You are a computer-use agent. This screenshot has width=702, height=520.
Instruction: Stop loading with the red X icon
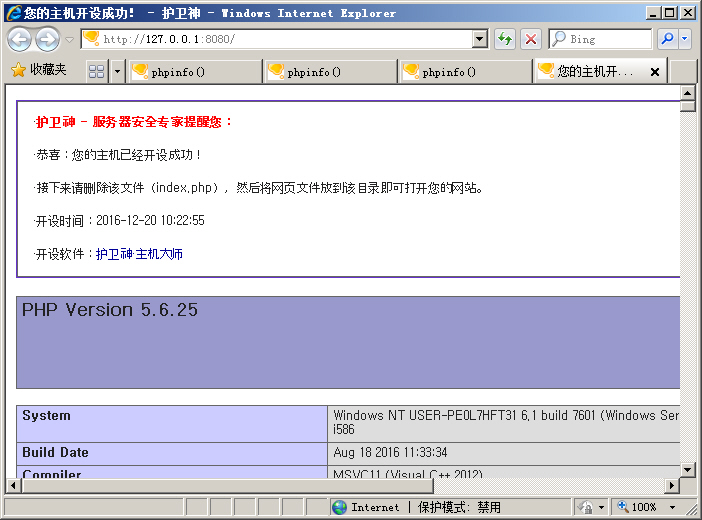pyautogui.click(x=531, y=39)
